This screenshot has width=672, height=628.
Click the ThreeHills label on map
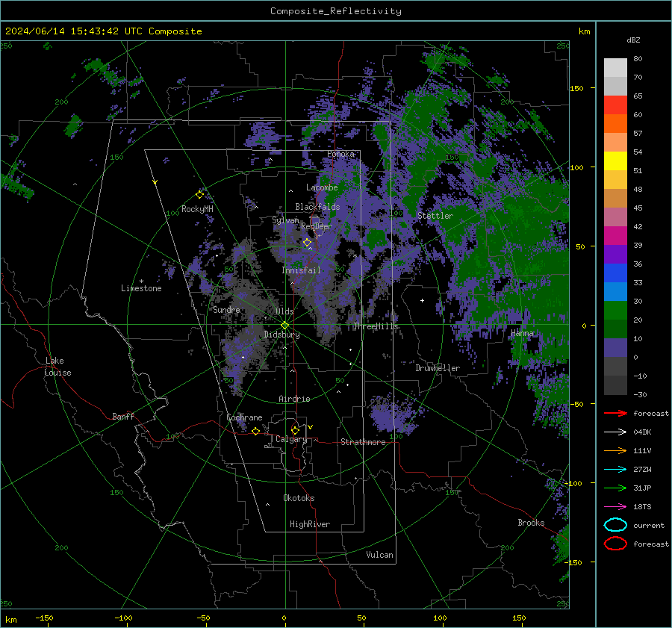coord(376,326)
